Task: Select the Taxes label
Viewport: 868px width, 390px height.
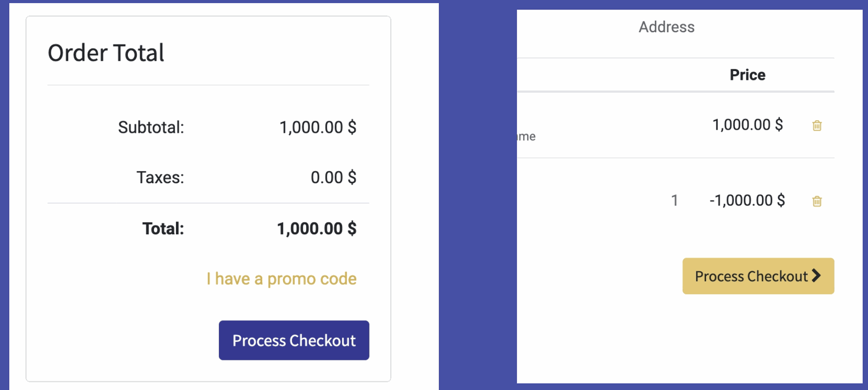Action: coord(160,177)
